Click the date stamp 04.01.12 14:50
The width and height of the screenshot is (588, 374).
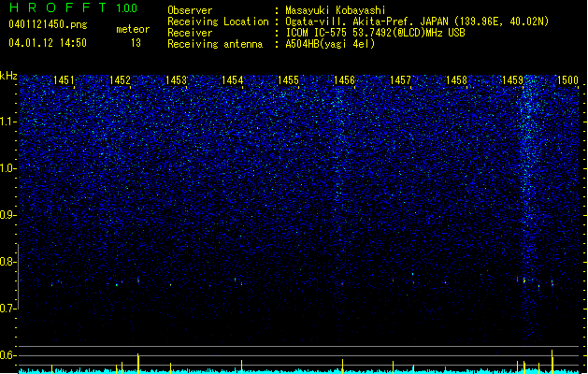pos(48,43)
